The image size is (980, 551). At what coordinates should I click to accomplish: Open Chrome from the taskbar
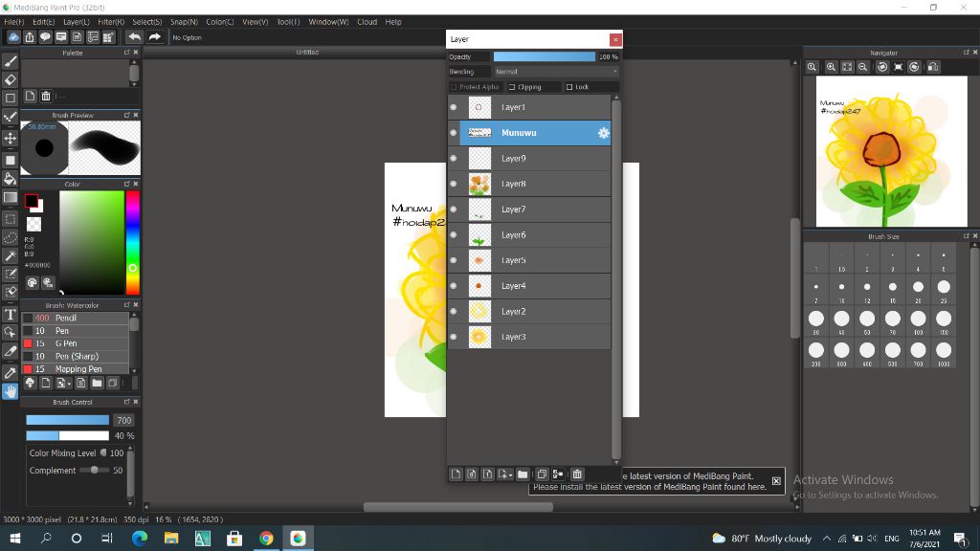pos(266,538)
